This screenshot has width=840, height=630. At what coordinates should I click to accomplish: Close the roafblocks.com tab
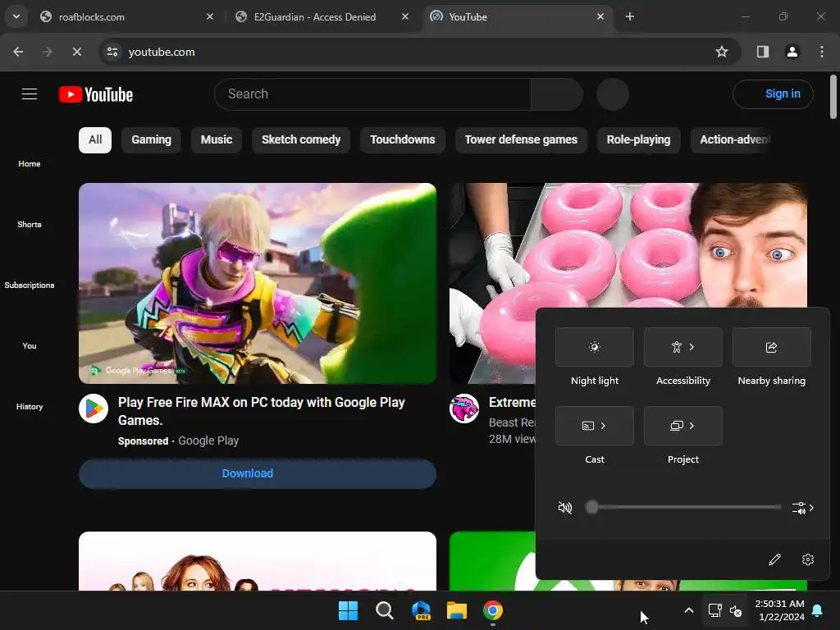[210, 16]
